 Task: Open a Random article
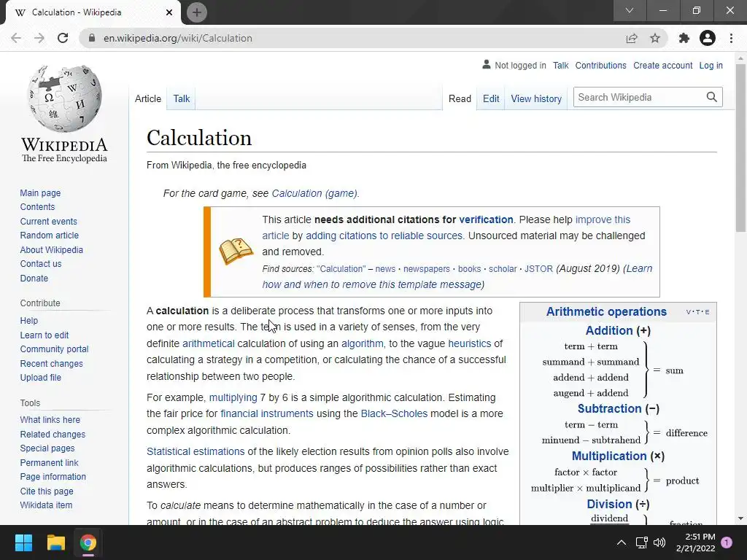pos(49,236)
